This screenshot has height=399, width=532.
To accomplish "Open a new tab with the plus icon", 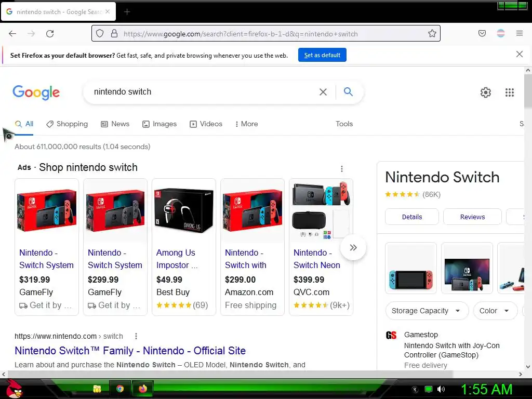I will [127, 12].
